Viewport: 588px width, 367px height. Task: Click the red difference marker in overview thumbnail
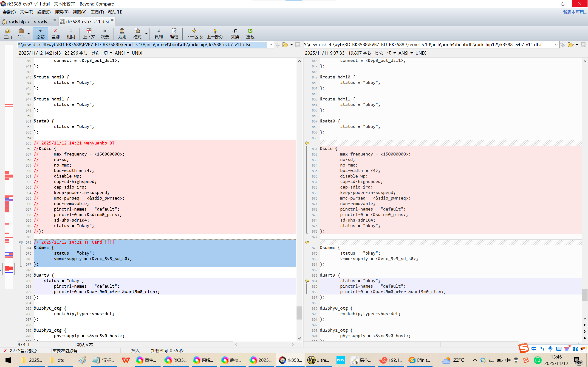point(9,268)
